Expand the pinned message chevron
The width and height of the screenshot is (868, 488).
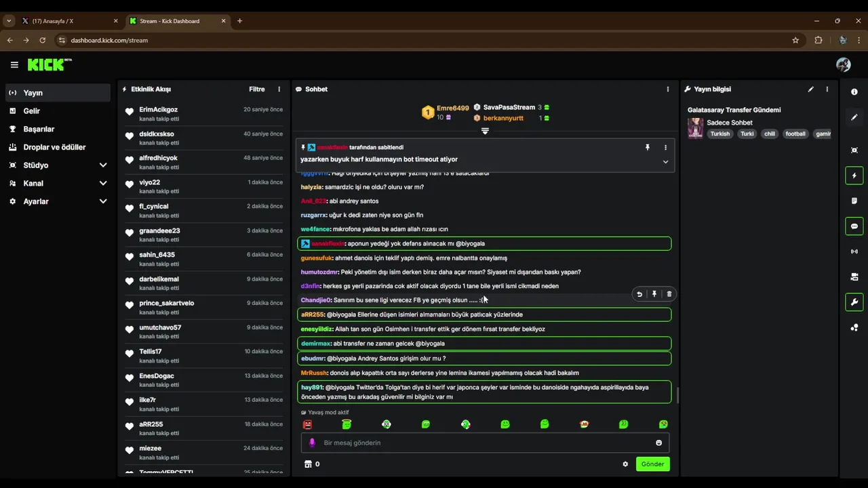(x=665, y=161)
